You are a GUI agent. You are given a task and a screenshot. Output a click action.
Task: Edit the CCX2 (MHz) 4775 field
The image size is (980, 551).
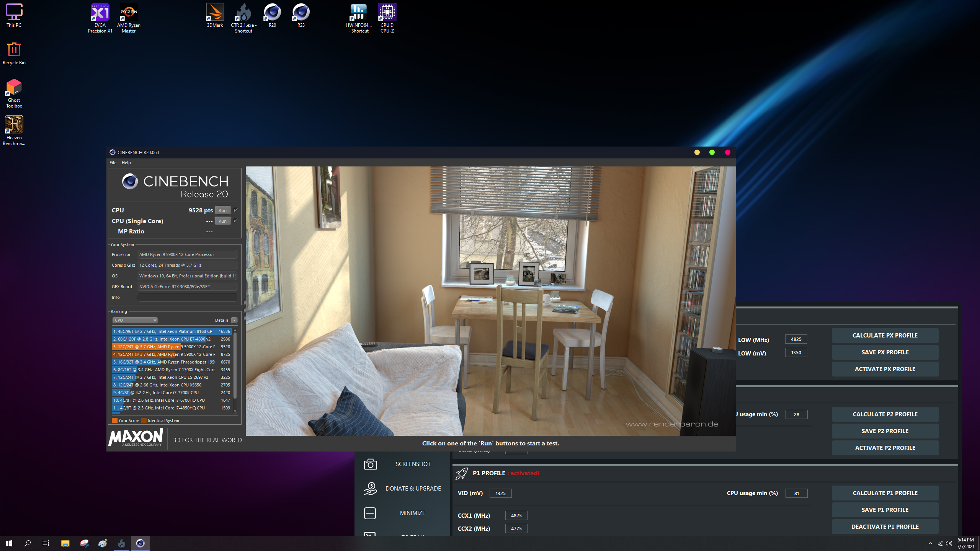click(516, 529)
